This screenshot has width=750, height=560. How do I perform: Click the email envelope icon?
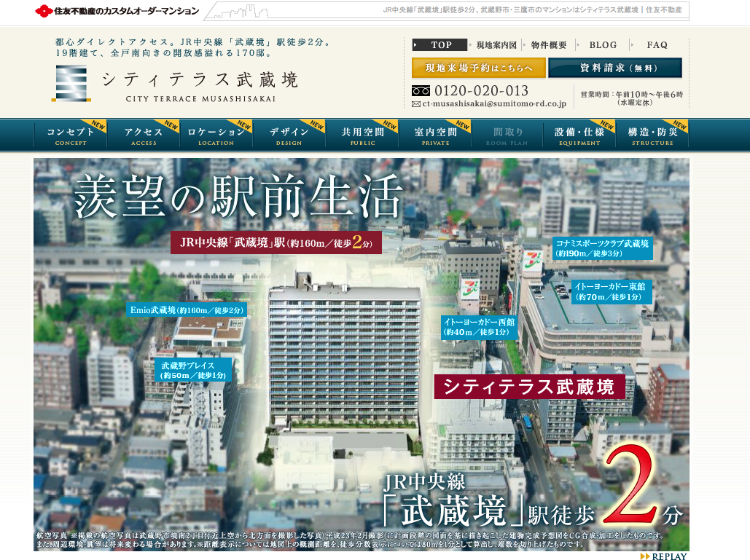point(416,104)
